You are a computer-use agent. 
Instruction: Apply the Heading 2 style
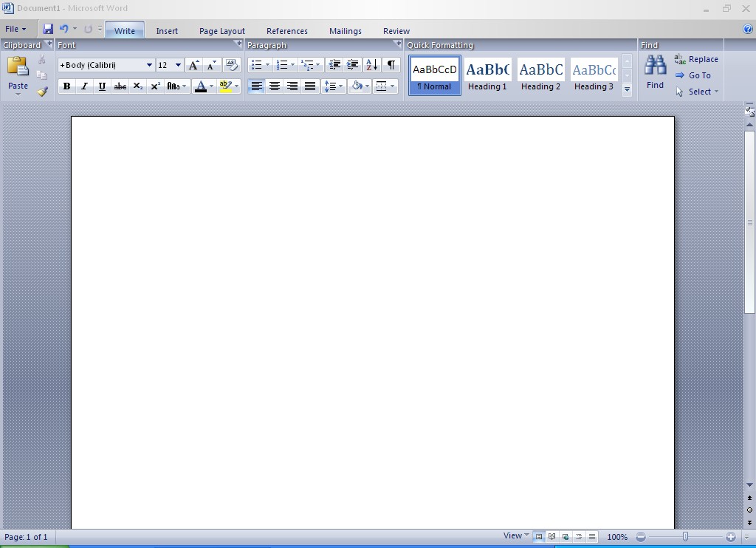coord(540,75)
